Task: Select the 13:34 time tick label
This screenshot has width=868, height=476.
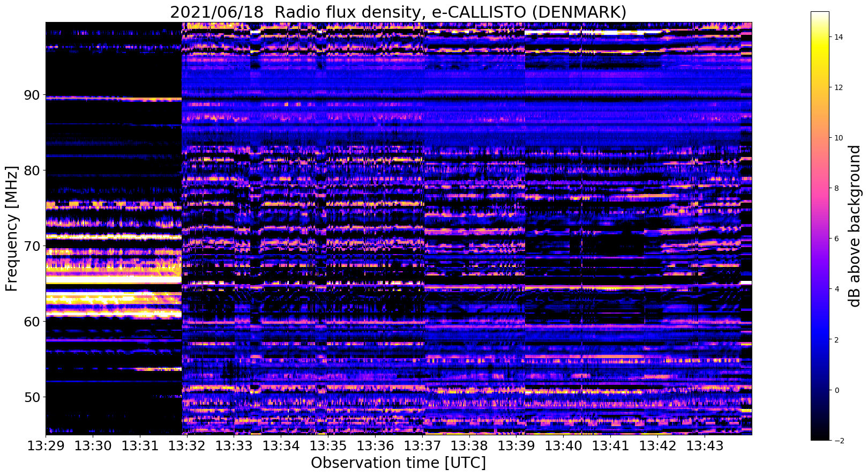Action: click(281, 446)
